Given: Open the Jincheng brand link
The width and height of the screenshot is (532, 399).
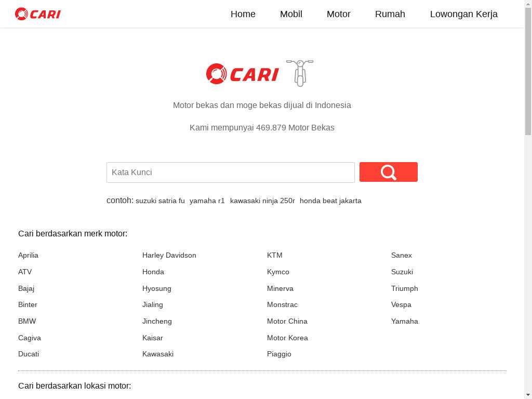Looking at the screenshot, I should [x=157, y=321].
